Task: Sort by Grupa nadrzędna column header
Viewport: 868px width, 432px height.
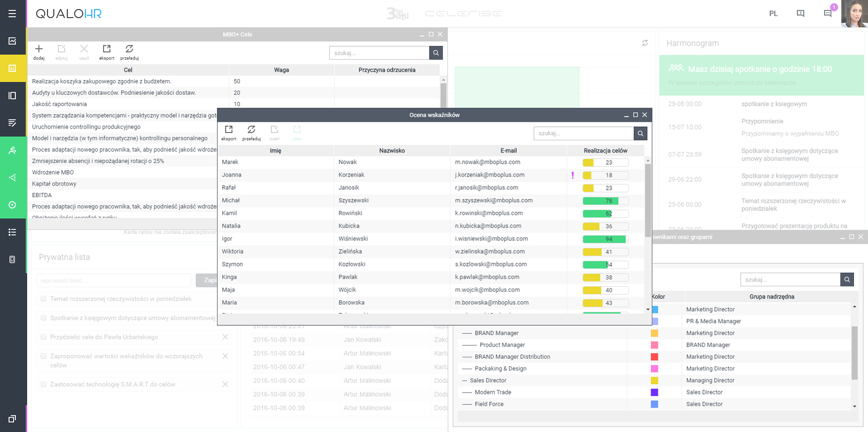Action: [x=772, y=297]
